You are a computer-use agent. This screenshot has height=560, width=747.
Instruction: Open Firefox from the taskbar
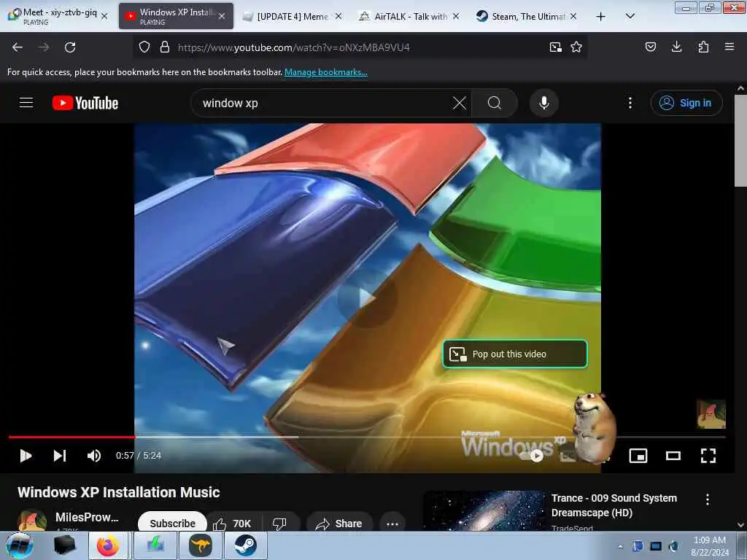point(108,545)
